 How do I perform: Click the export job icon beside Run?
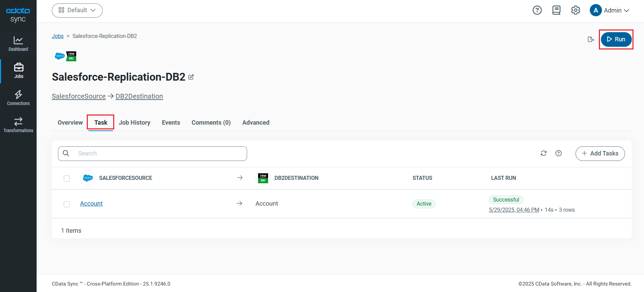(x=590, y=39)
